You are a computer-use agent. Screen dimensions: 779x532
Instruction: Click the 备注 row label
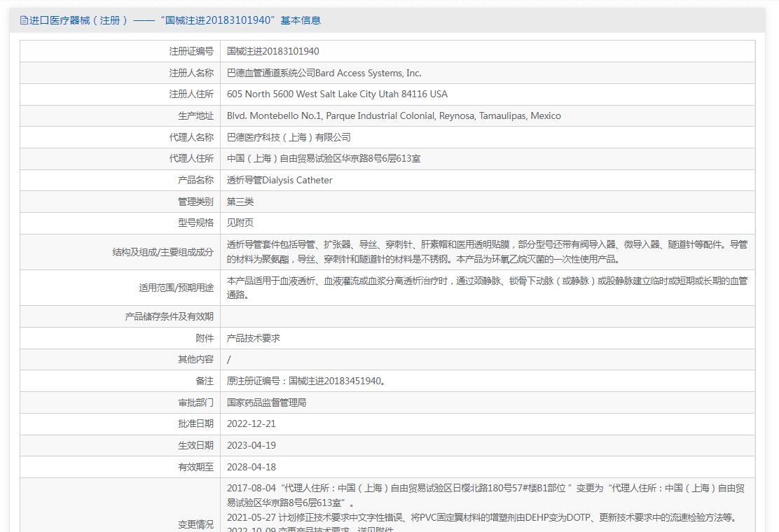coord(205,381)
